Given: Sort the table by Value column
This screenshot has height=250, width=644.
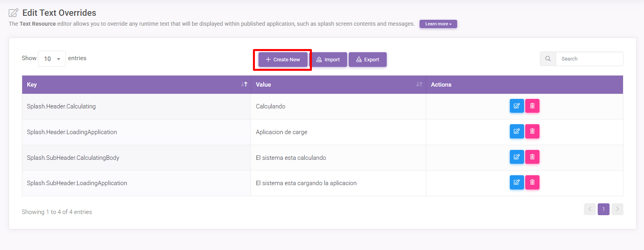Looking at the screenshot, I should coord(419,84).
